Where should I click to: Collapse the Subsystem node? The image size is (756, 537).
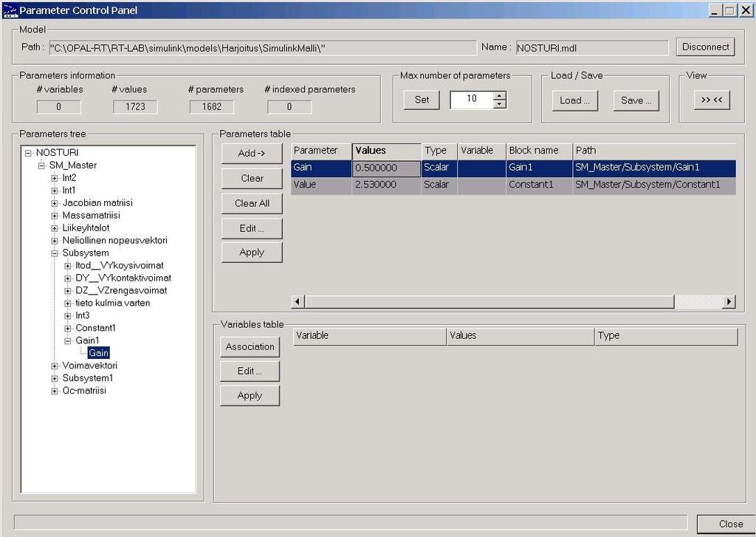(55, 253)
